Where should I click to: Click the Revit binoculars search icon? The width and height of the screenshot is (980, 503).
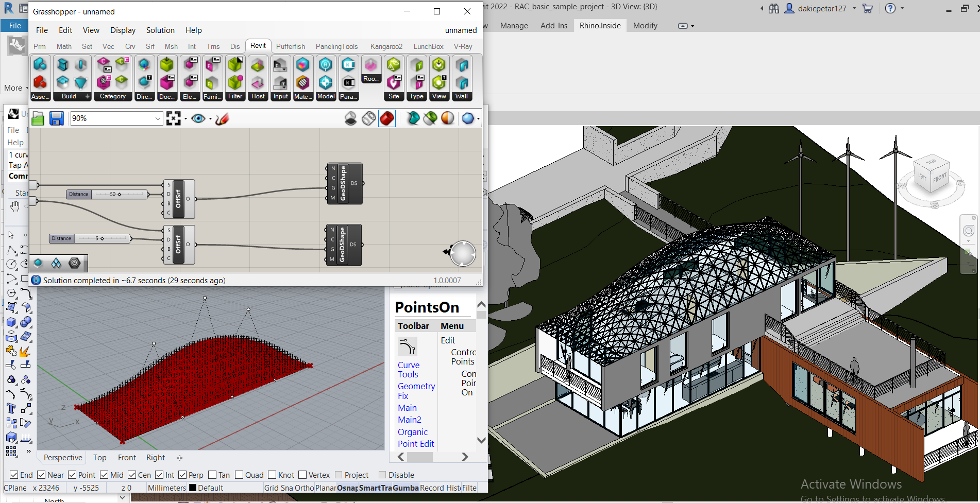click(774, 8)
